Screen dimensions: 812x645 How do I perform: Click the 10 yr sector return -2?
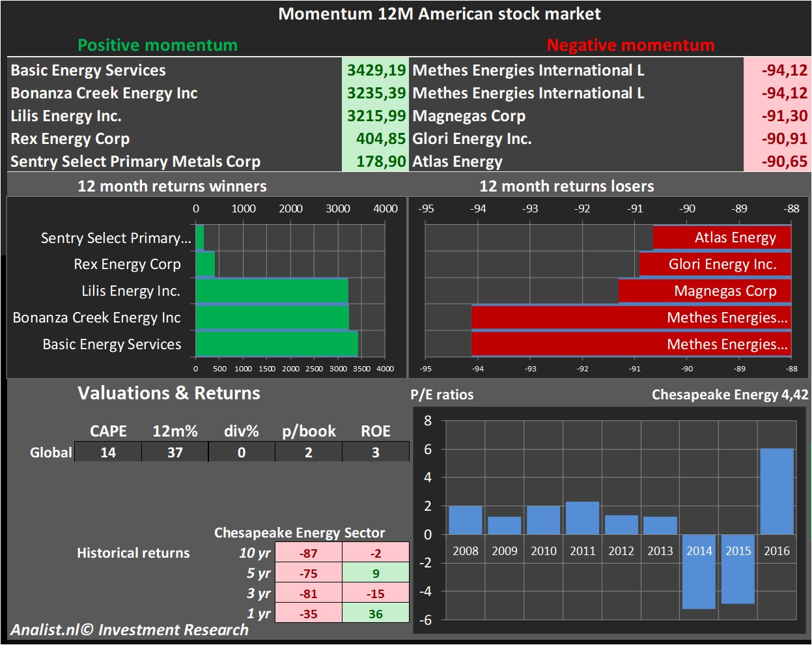376,553
